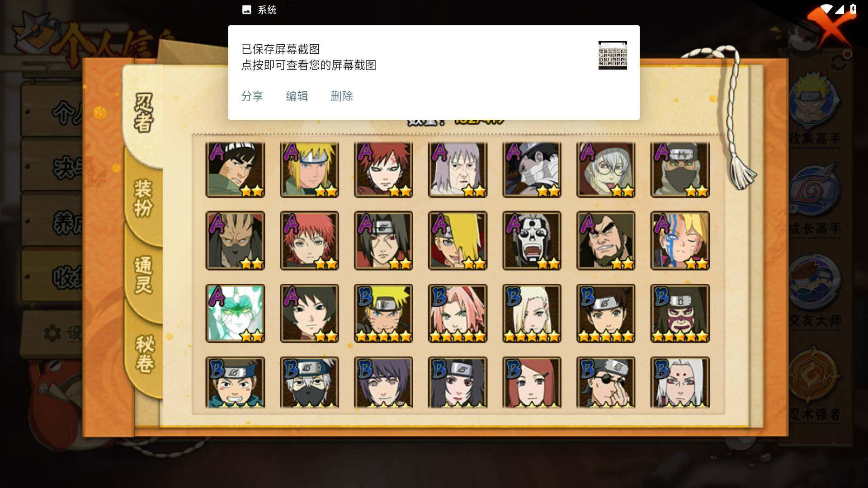Tap 分享 in screenshot notification
Viewport: 868px width, 488px height.
point(252,96)
